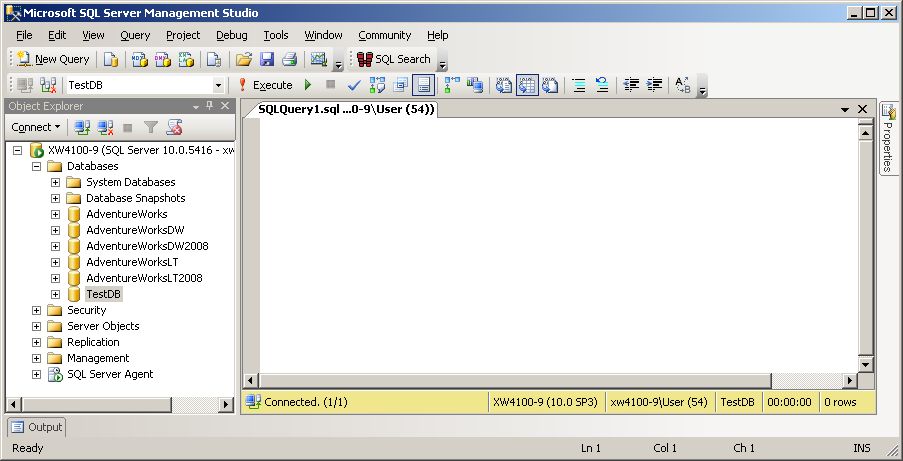Screen dimensions: 903x461
Task: Start debugging with the green arrow
Action: pos(308,85)
